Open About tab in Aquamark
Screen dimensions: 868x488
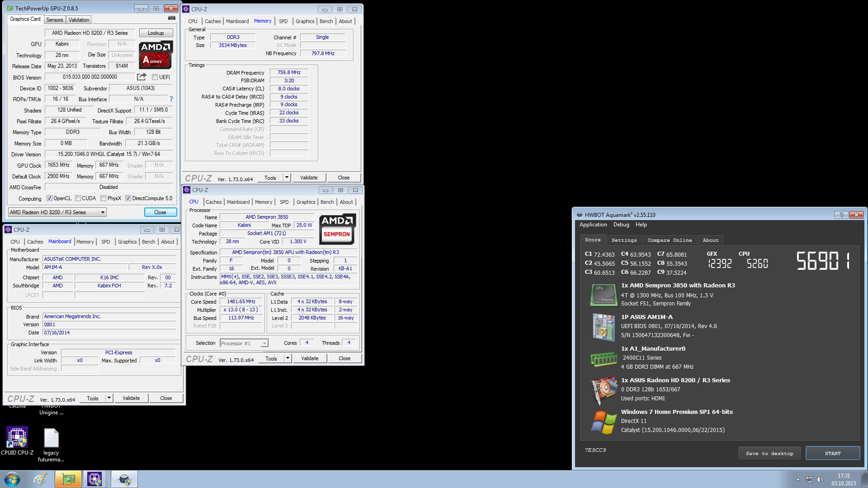tap(710, 240)
